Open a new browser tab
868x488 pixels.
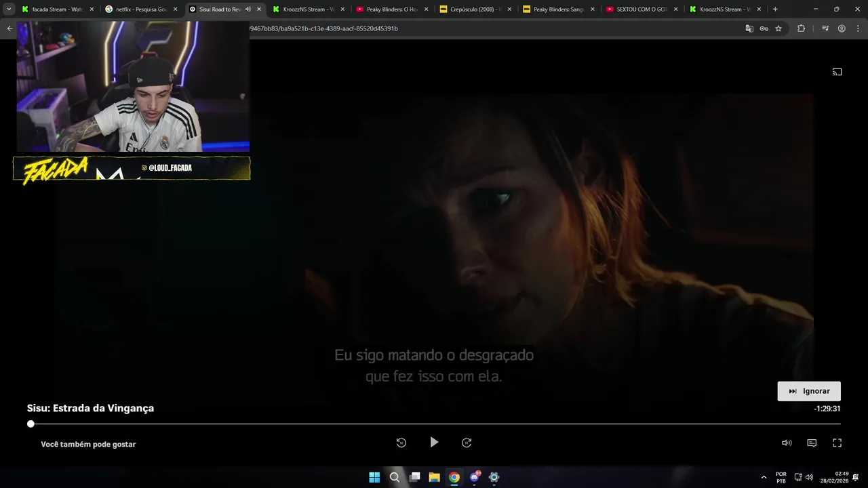click(775, 9)
